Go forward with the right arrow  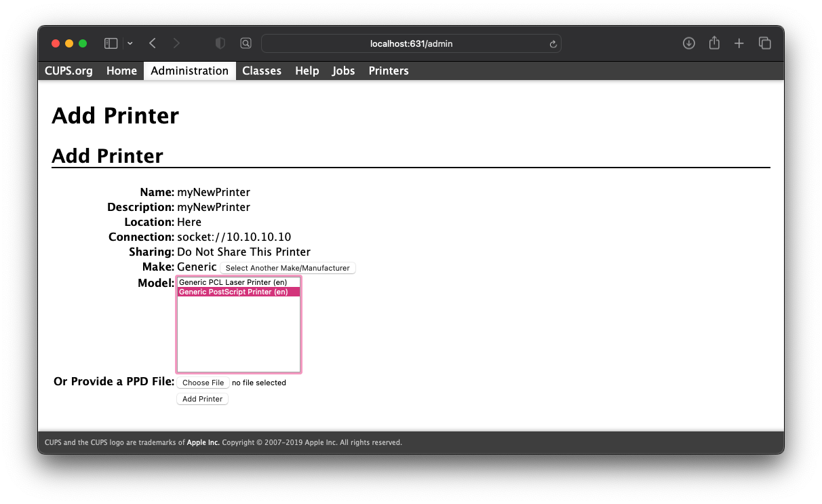coord(176,43)
